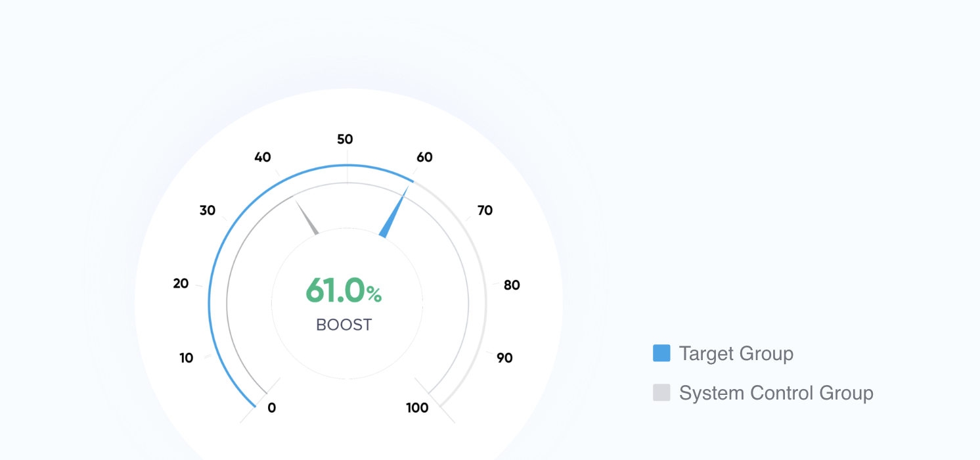
Task: Click the "60" gauge scale label
Action: (x=424, y=157)
